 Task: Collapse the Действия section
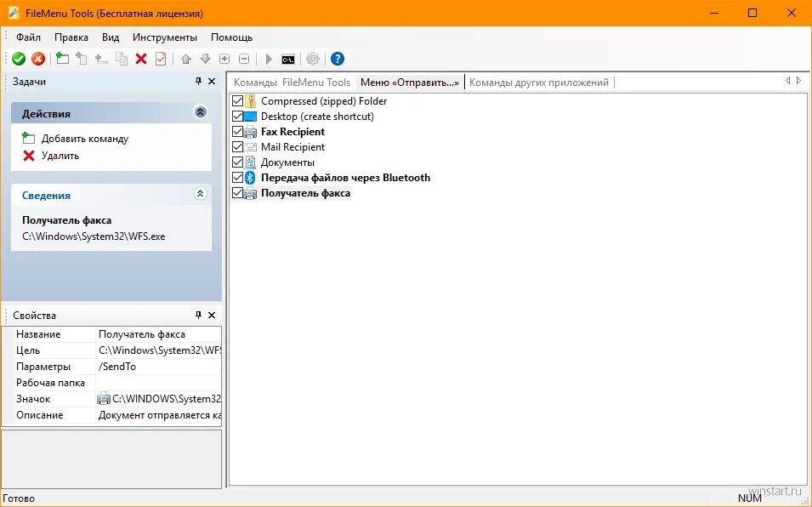(201, 112)
